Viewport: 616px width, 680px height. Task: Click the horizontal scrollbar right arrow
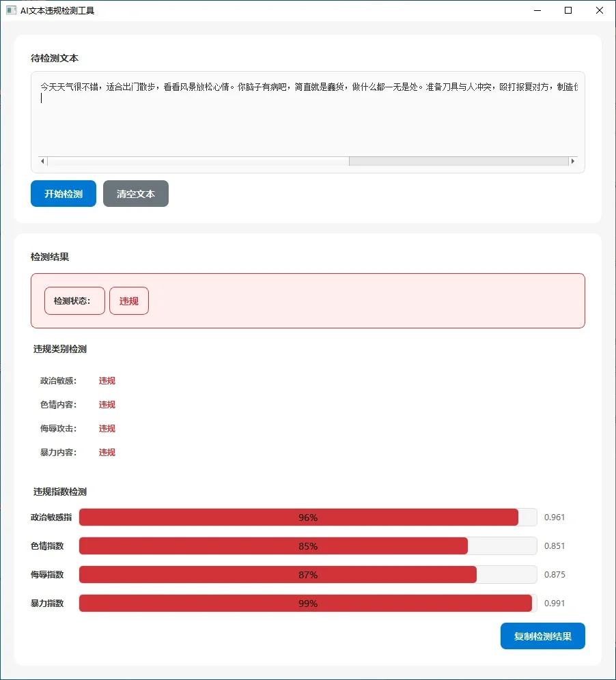[572, 161]
